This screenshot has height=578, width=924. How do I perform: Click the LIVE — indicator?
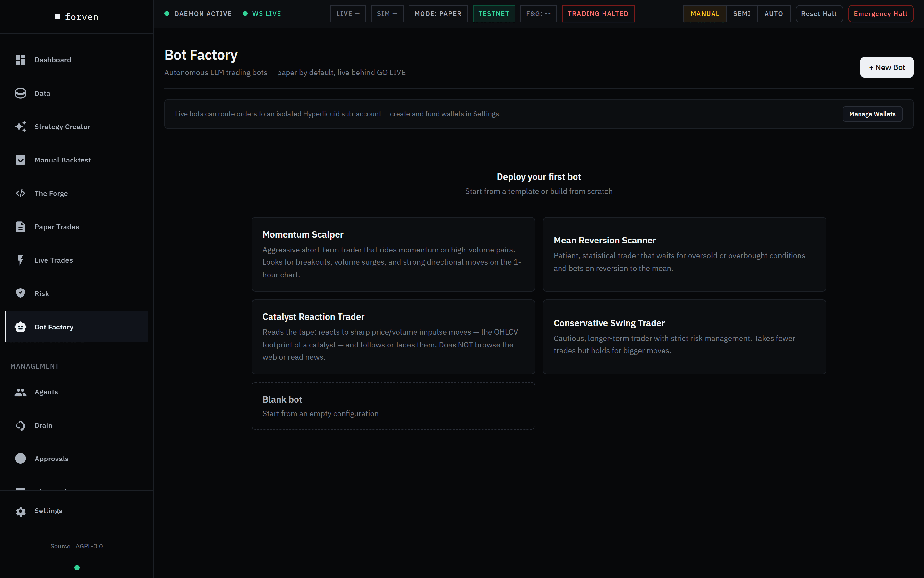[348, 14]
